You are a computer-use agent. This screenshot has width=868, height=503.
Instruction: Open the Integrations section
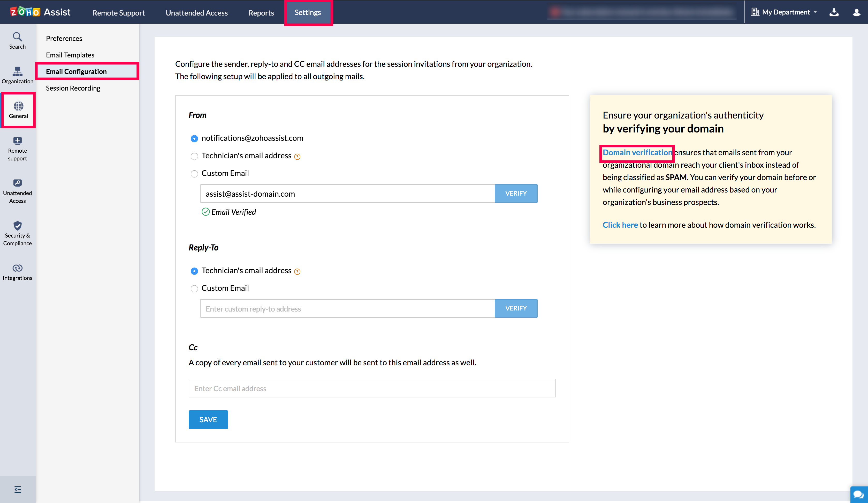tap(17, 272)
